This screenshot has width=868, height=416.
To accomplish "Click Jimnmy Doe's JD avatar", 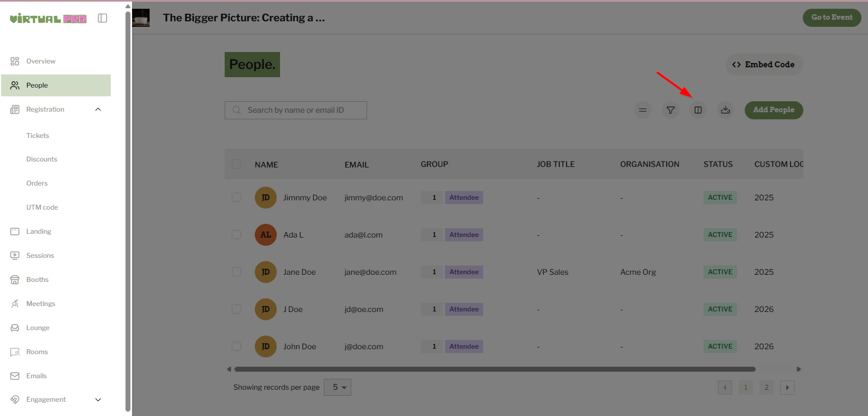I will [266, 198].
